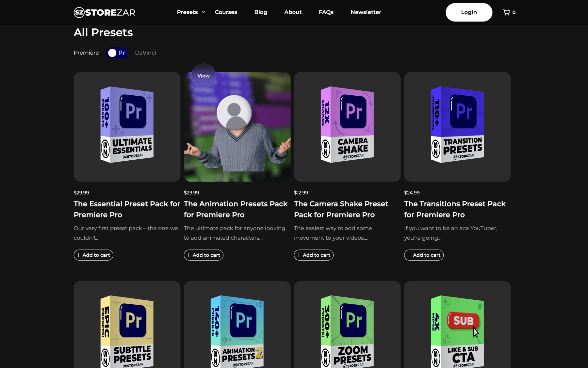The height and width of the screenshot is (368, 588).
Task: Click the Login button
Action: (x=469, y=12)
